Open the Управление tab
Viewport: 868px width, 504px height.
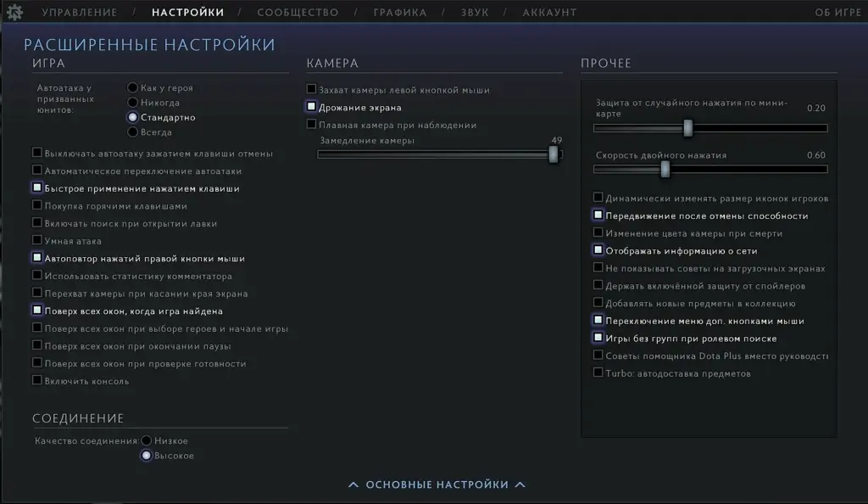(80, 12)
